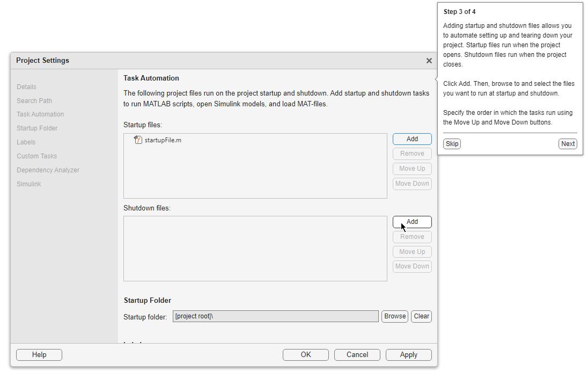Select startupFile.m in Startup files list
Image resolution: width=588 pixels, height=371 pixels.
(163, 140)
